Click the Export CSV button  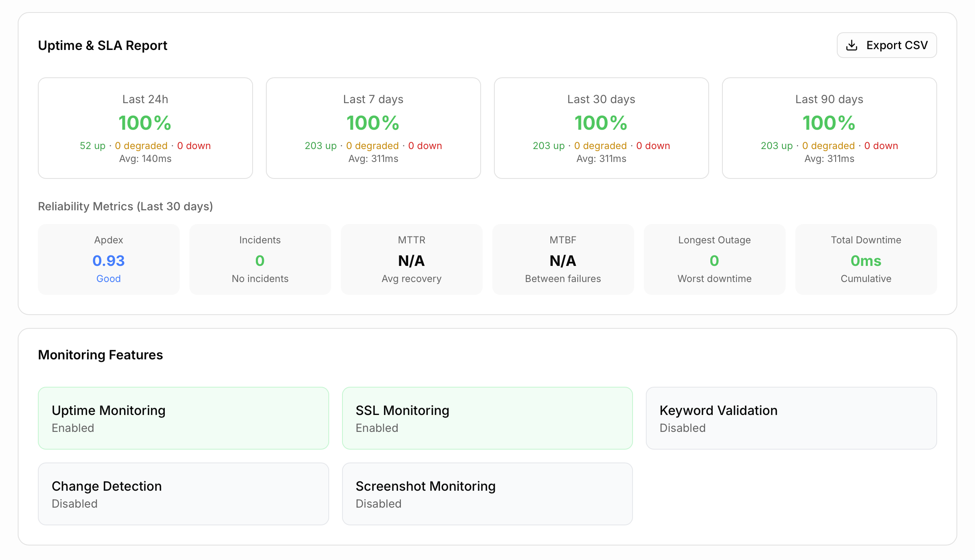click(x=886, y=45)
